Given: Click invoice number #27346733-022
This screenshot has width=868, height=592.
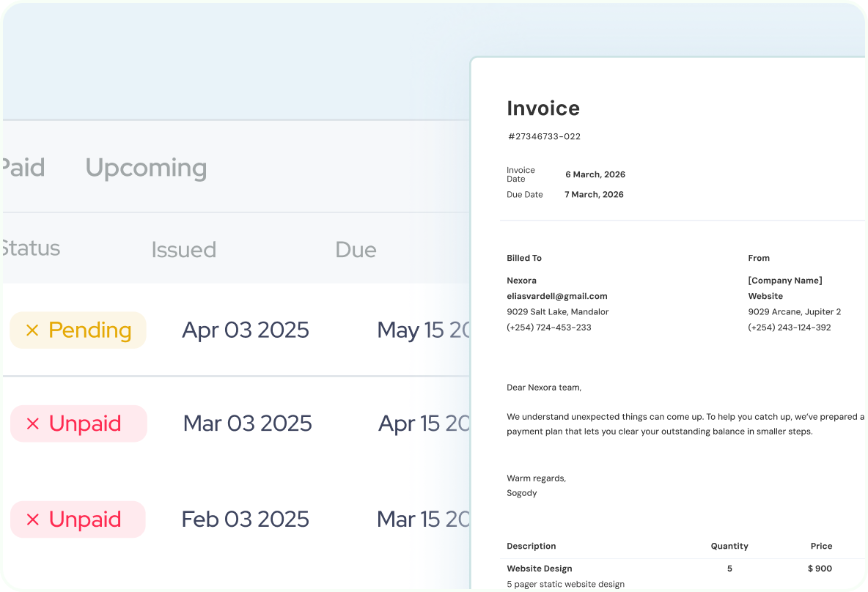Looking at the screenshot, I should [544, 136].
